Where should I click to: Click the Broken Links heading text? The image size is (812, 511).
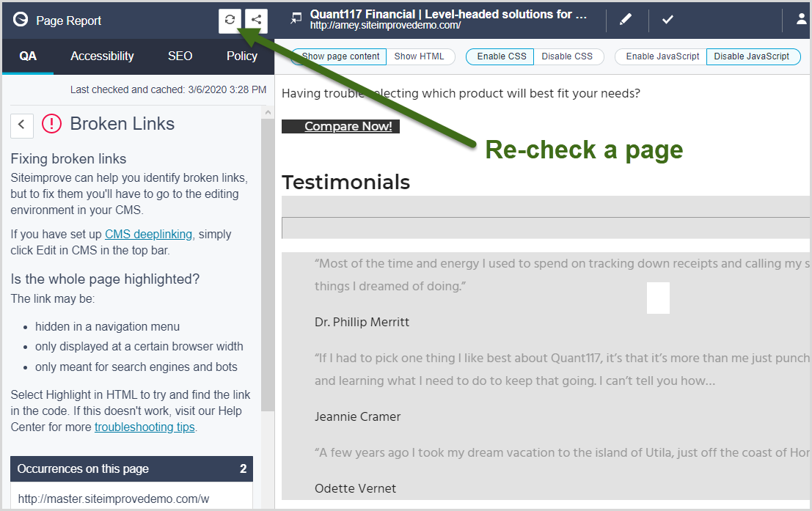coord(122,124)
